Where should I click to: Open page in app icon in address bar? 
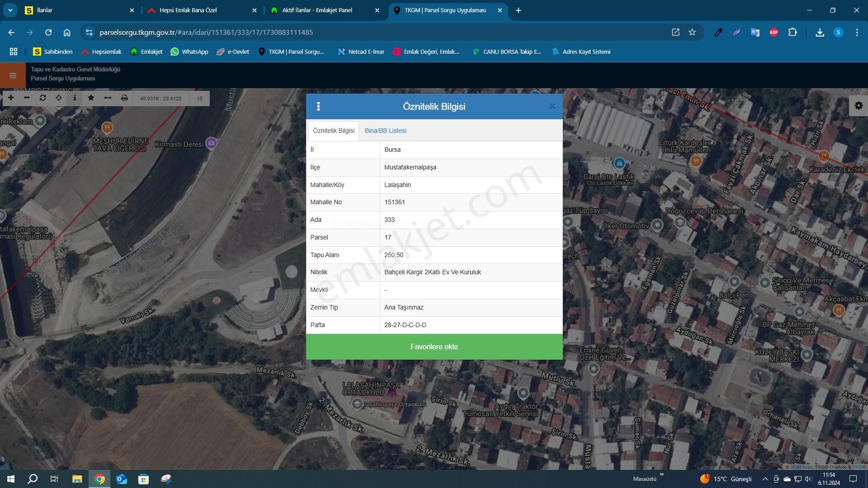675,32
